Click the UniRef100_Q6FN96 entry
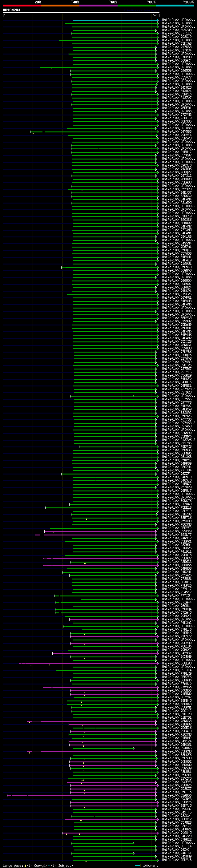This screenshot has width=197, height=868. (177, 453)
